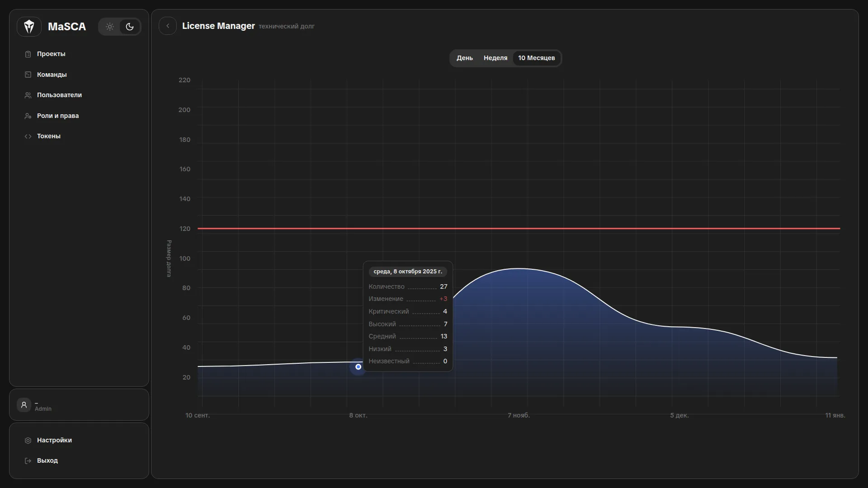
Task: Click the Выход logout icon
Action: [x=28, y=461]
